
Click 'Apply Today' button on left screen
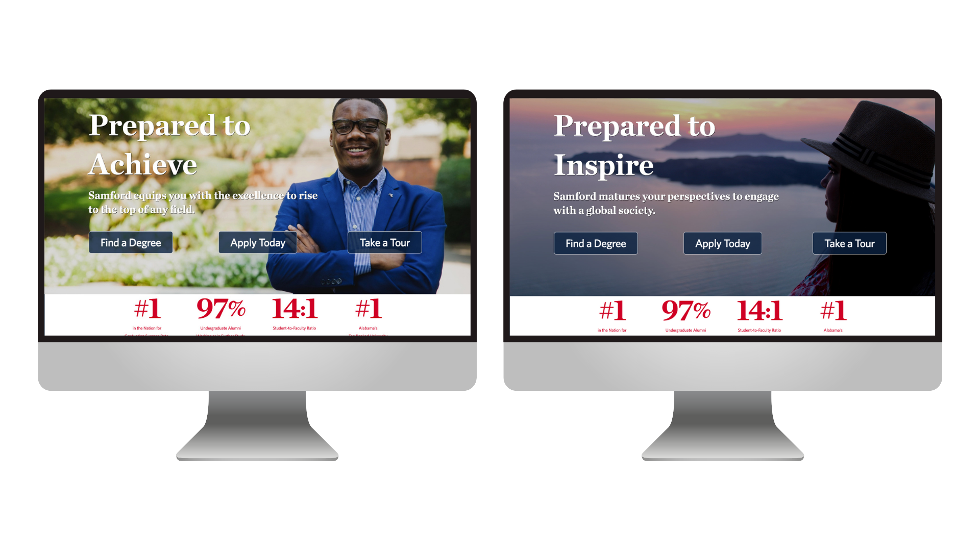(257, 243)
